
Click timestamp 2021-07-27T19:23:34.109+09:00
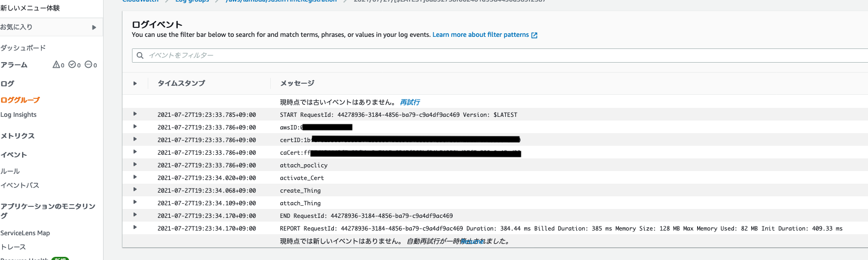[x=207, y=203]
